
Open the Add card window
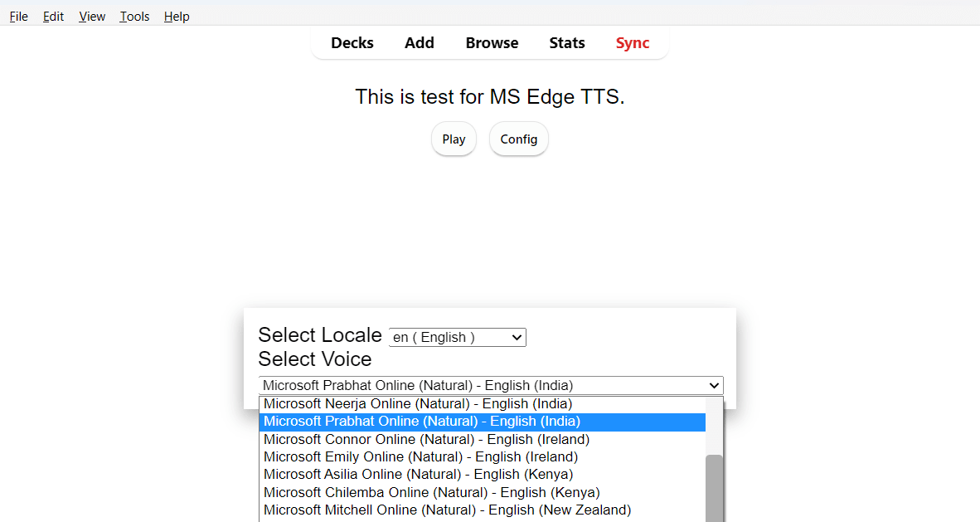(420, 43)
